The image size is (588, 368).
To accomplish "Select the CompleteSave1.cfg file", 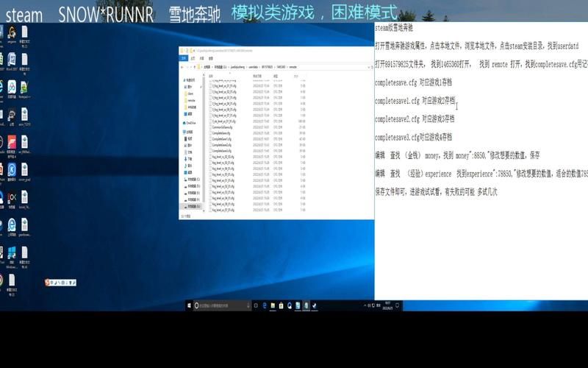I will 222,139.
